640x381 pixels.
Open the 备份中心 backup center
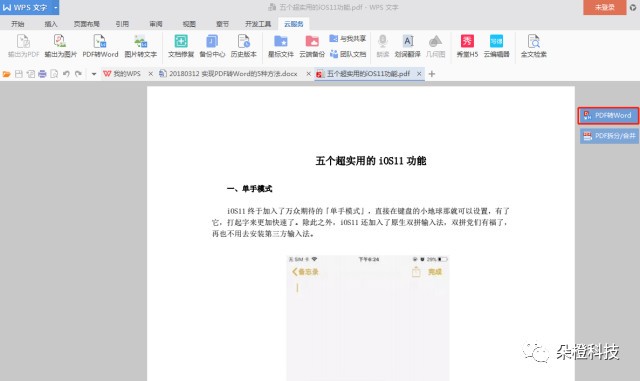(212, 46)
